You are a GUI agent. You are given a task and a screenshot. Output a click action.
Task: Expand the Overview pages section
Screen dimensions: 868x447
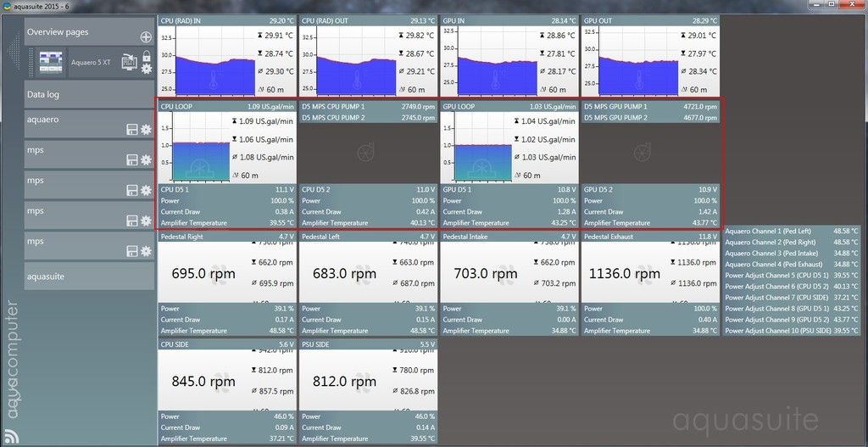point(89,31)
